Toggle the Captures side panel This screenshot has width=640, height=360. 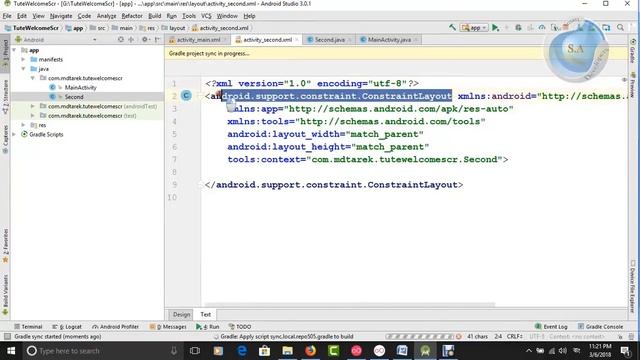(x=6, y=139)
